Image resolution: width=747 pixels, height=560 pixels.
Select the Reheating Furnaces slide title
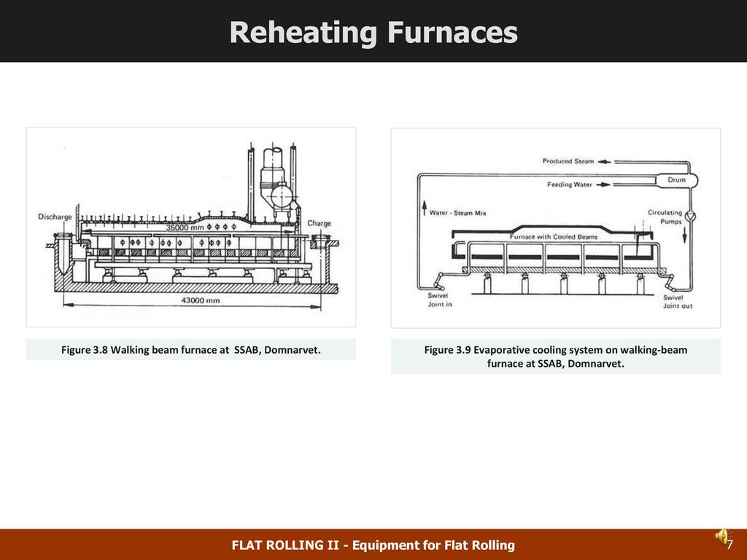pyautogui.click(x=373, y=32)
